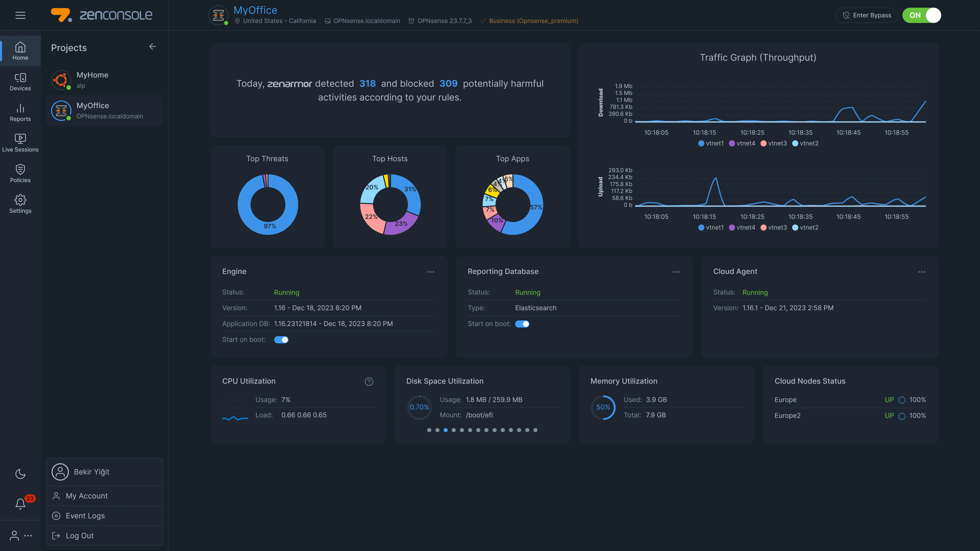The image size is (980, 551).
Task: Switch theme using the moon icon
Action: tap(20, 474)
